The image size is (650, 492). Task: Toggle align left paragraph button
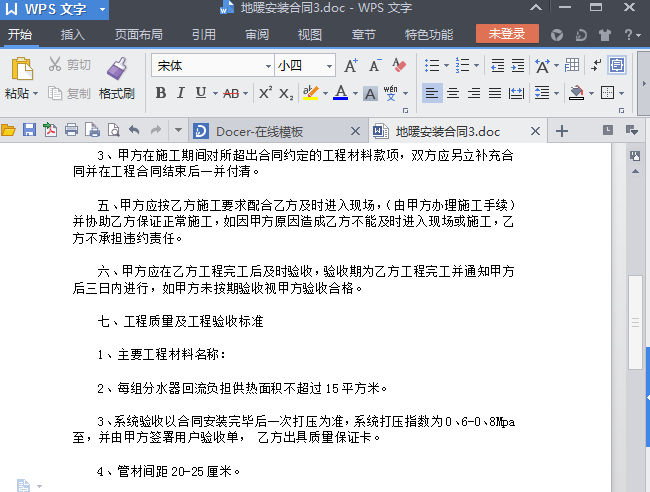coord(432,93)
